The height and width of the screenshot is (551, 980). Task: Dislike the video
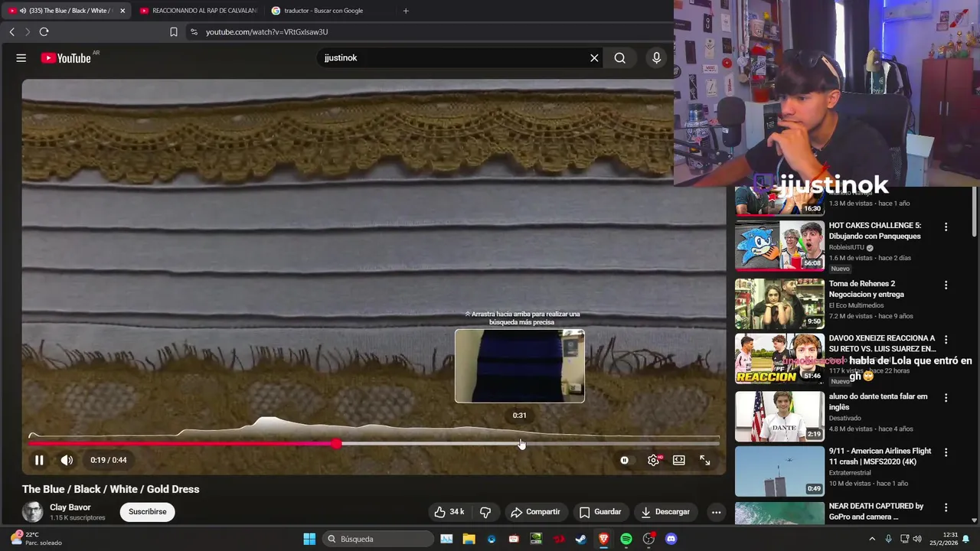(485, 512)
